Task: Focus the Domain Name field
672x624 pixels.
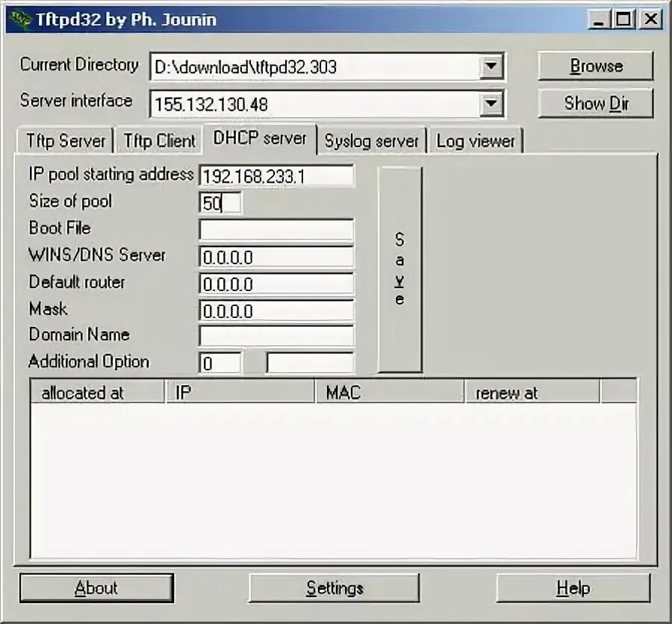Action: pos(276,336)
